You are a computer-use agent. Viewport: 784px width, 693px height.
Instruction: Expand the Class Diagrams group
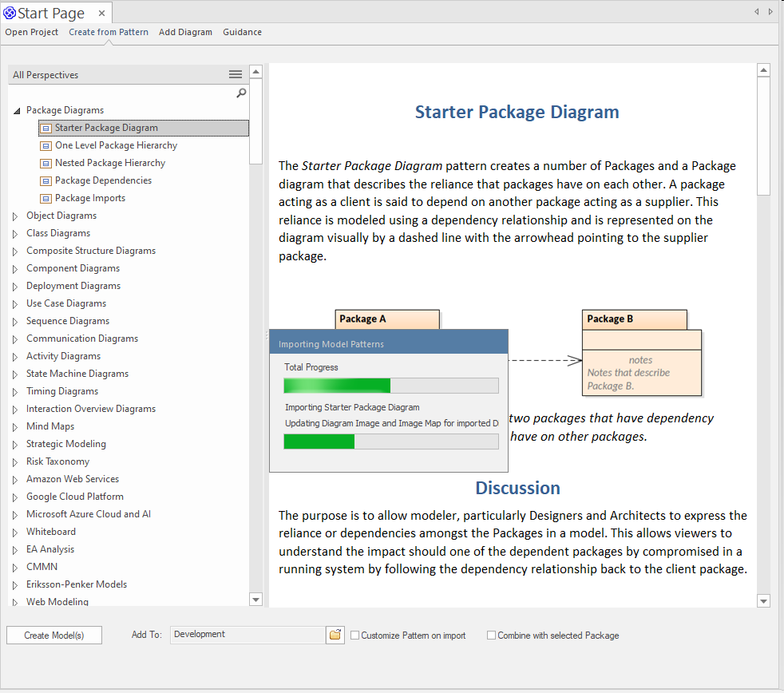coord(15,233)
